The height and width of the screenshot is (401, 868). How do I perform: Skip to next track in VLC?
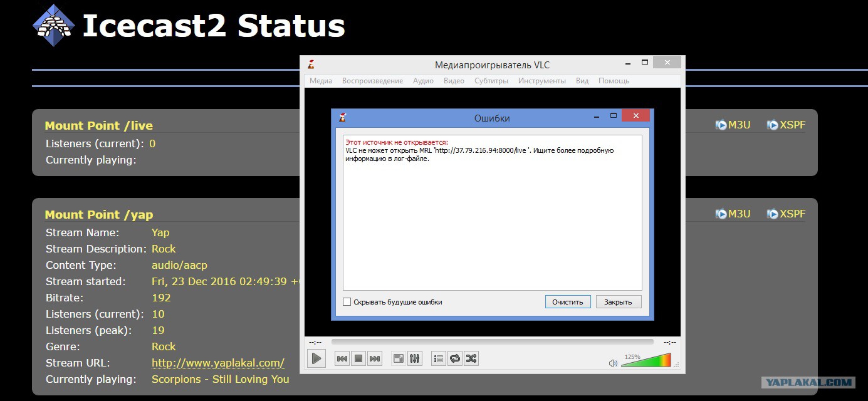(375, 358)
